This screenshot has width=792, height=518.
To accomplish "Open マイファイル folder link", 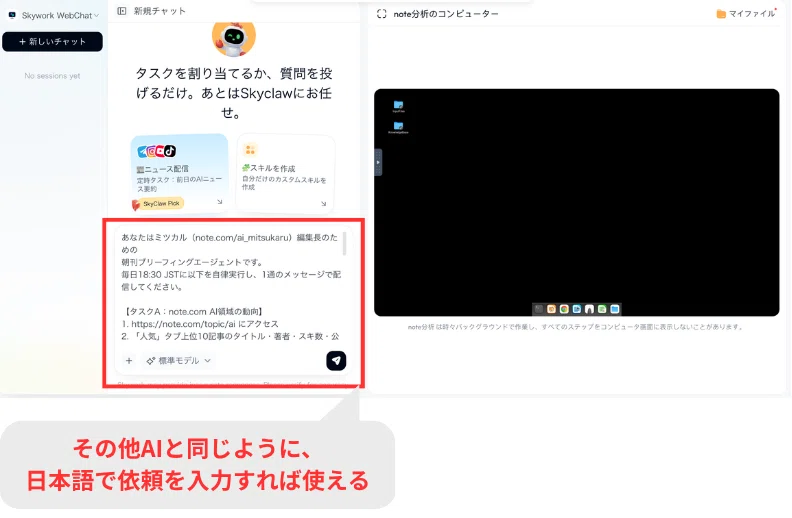I will [x=746, y=14].
